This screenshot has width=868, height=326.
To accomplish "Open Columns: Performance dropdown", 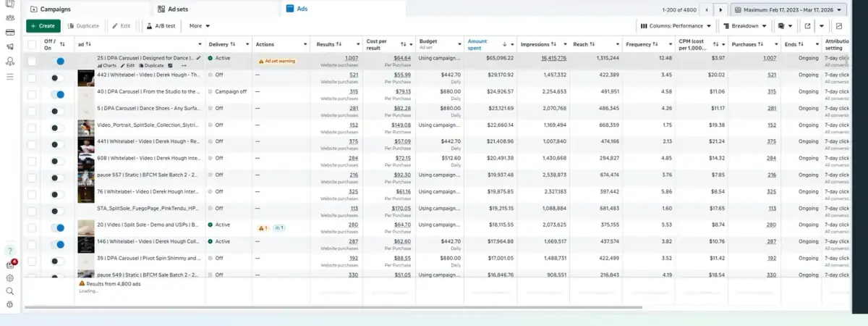I will tap(676, 26).
